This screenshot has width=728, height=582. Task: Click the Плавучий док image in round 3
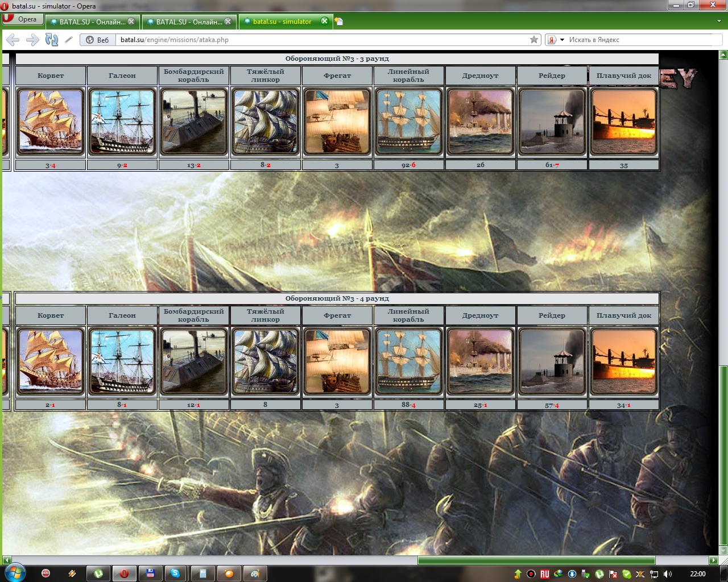624,122
